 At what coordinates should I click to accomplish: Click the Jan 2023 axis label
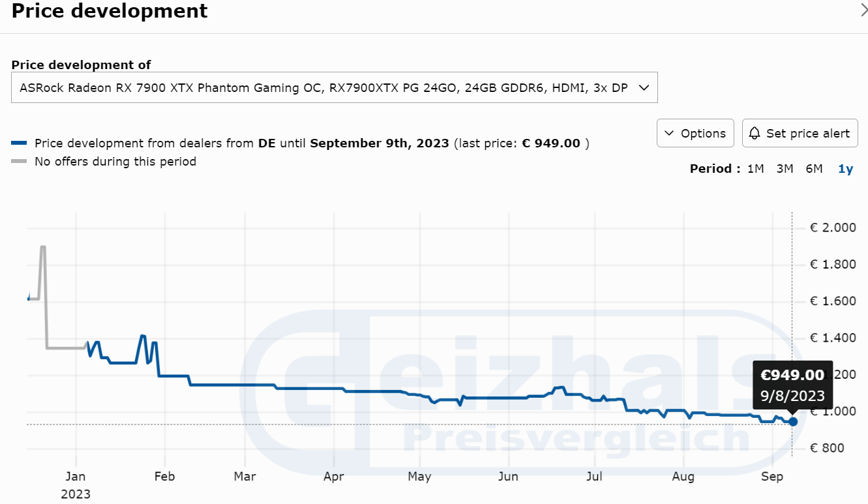[x=76, y=484]
